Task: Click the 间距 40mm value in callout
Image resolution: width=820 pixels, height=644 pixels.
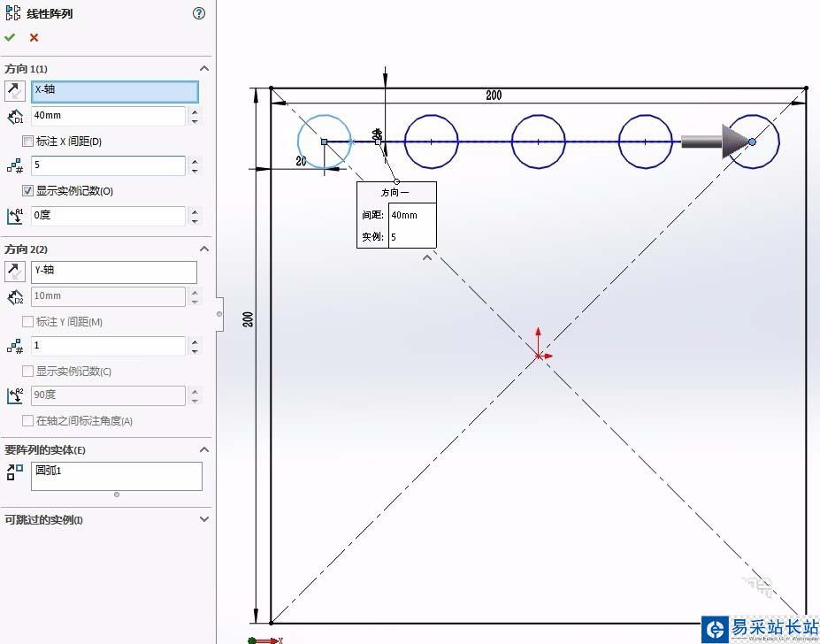Action: 412,214
